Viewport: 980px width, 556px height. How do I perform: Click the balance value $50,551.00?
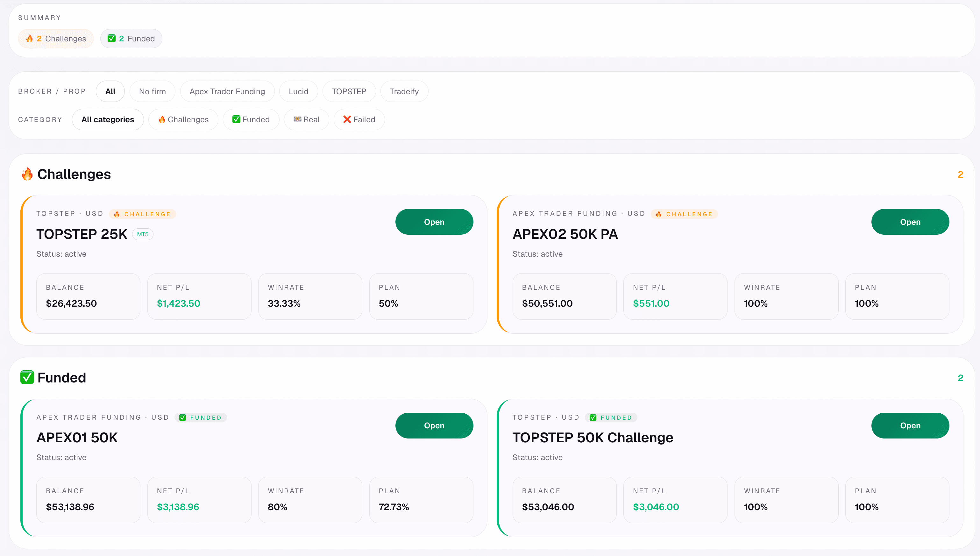pos(547,303)
